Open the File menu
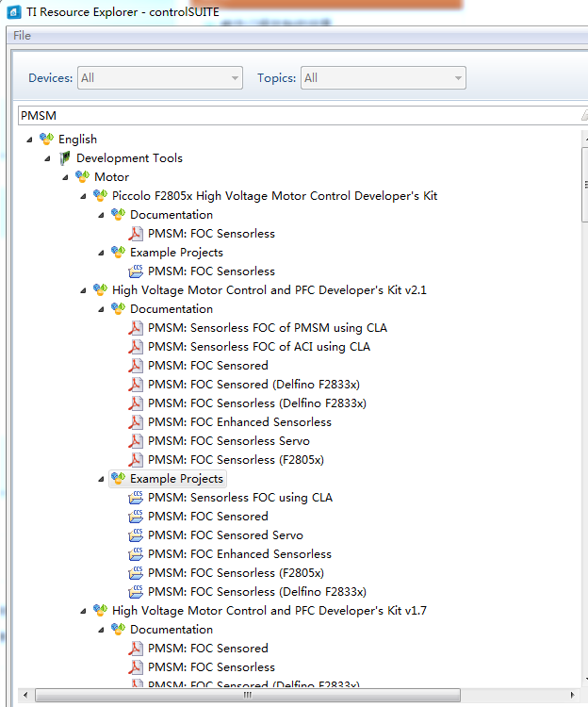The width and height of the screenshot is (588, 707). coord(22,36)
